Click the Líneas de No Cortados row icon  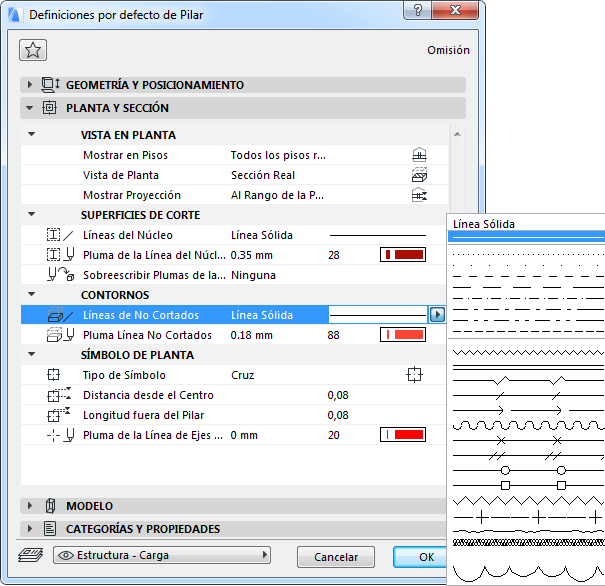pyautogui.click(x=60, y=315)
